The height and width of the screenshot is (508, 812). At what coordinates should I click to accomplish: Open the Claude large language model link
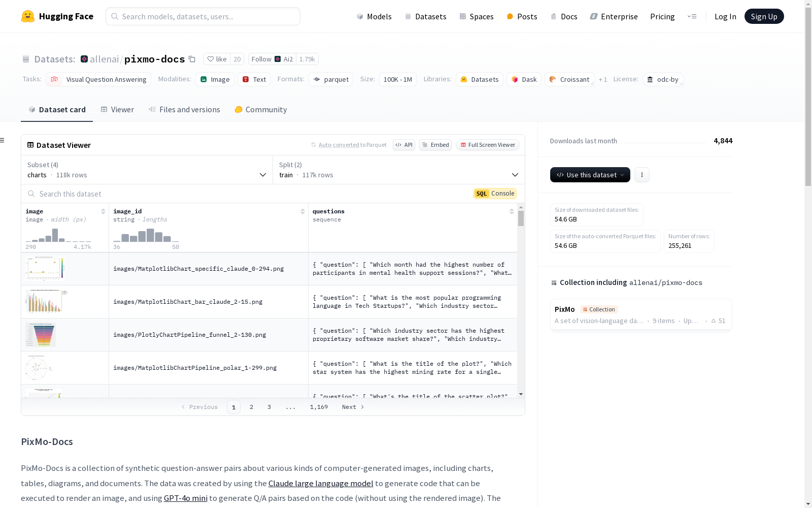[321, 483]
